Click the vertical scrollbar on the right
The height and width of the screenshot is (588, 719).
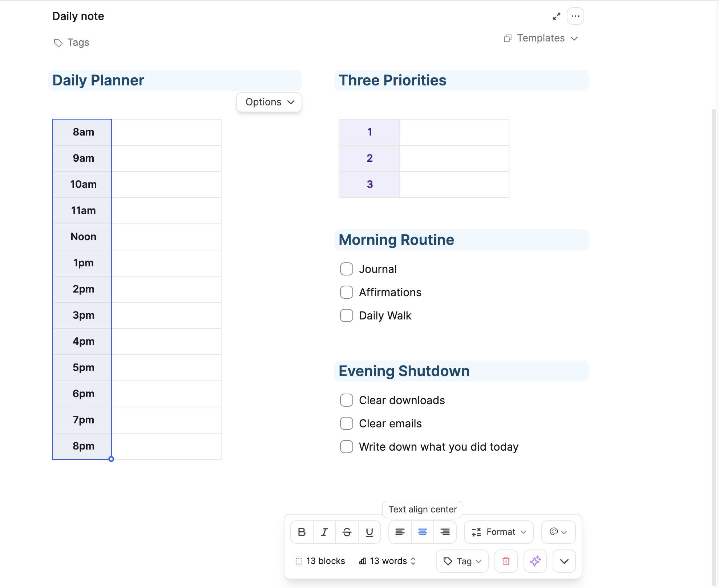click(714, 347)
